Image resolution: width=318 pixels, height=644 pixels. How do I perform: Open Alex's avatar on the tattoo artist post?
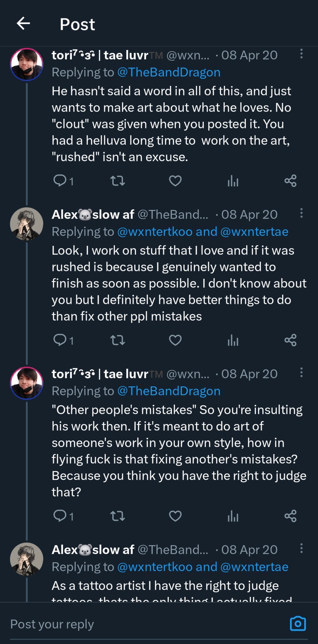pyautogui.click(x=27, y=559)
